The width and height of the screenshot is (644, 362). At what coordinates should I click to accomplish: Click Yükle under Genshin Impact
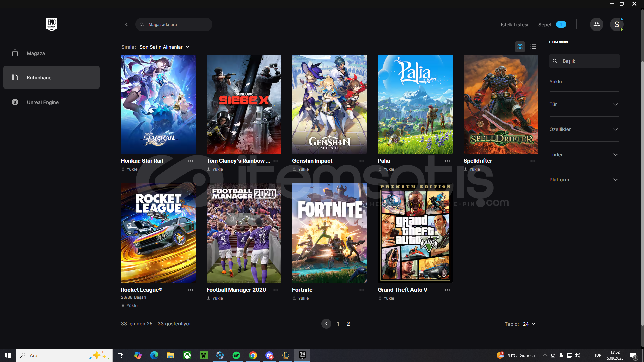(301, 169)
